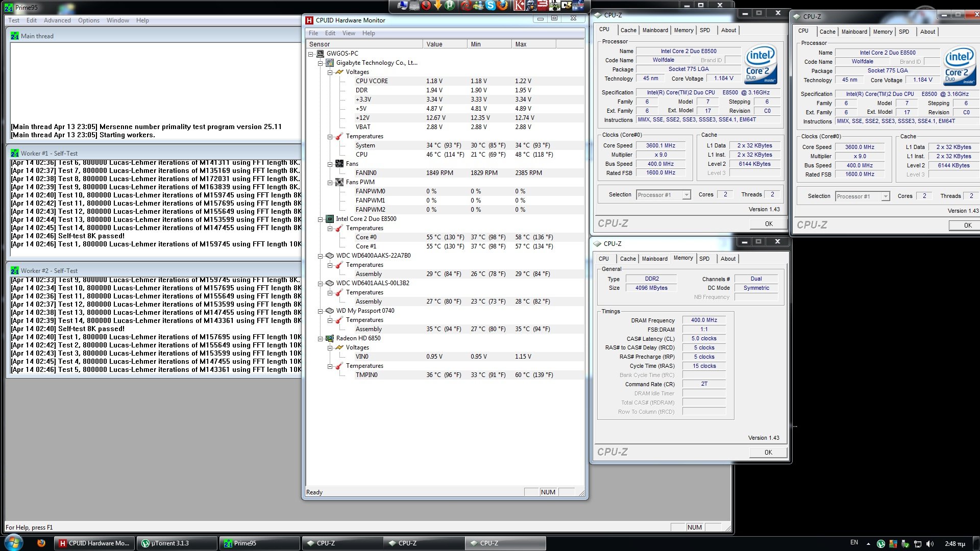Collapse the Intel Core 2 Duo E8500 node
The height and width of the screenshot is (551, 980).
coord(320,219)
